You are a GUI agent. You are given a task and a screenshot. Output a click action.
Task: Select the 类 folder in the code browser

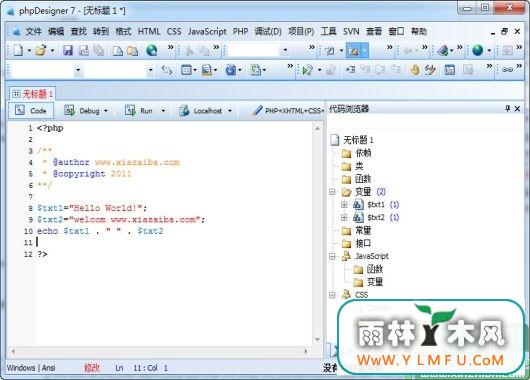359,166
